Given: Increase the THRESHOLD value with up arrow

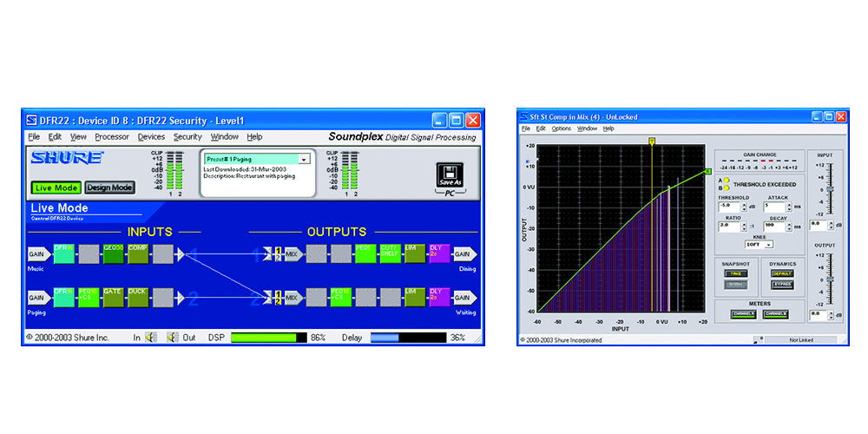Looking at the screenshot, I should [745, 204].
